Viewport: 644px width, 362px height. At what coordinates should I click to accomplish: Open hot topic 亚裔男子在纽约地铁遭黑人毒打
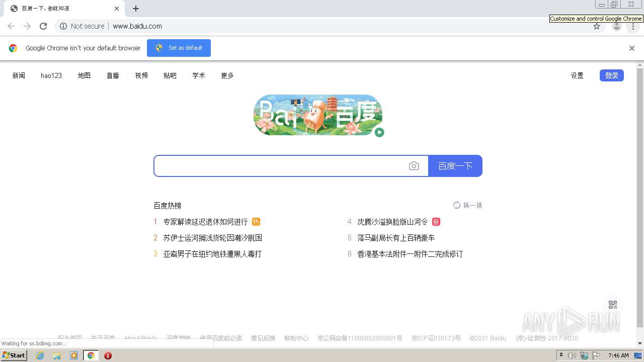212,254
